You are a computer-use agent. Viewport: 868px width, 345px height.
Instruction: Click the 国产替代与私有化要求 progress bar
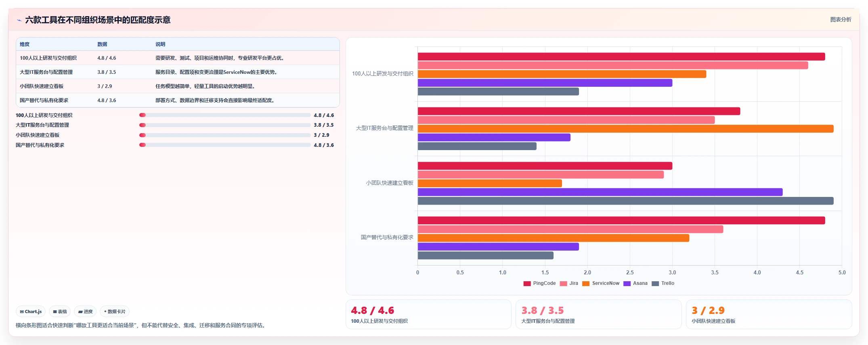225,145
